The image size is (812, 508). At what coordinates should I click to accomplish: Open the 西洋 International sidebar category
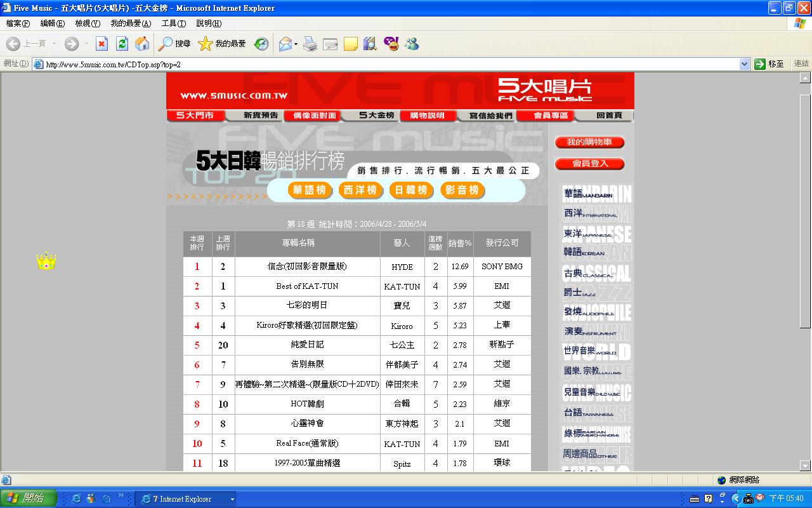coord(596,213)
